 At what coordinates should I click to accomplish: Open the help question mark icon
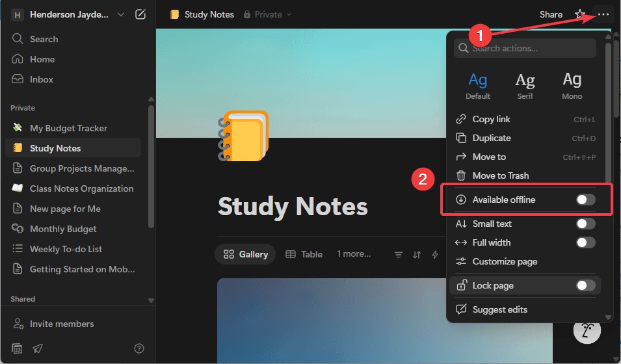point(139,349)
